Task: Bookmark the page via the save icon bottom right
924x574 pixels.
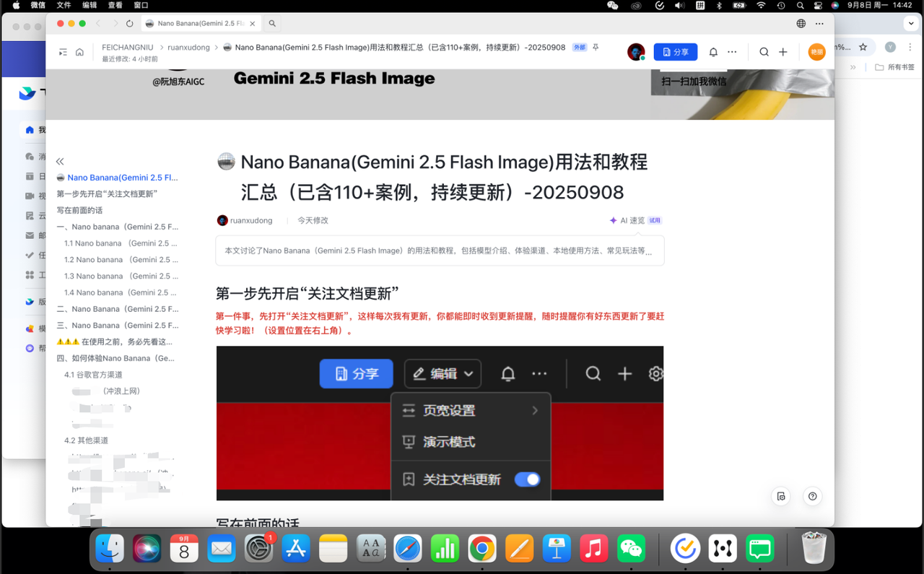Action: tap(780, 496)
